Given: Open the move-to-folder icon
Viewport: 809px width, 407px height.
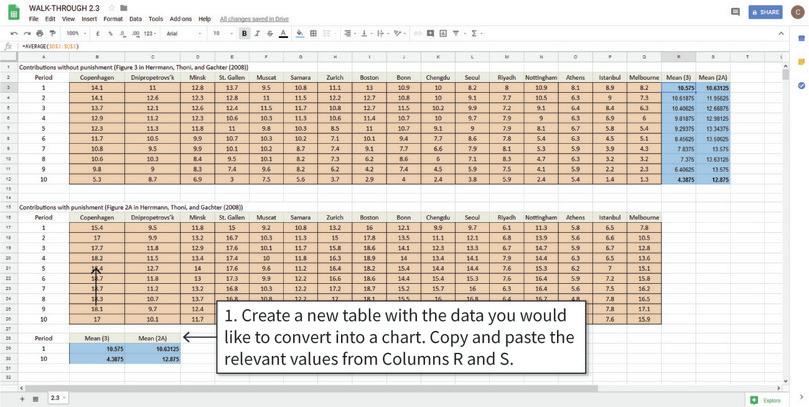Looking at the screenshot, I should (x=124, y=8).
